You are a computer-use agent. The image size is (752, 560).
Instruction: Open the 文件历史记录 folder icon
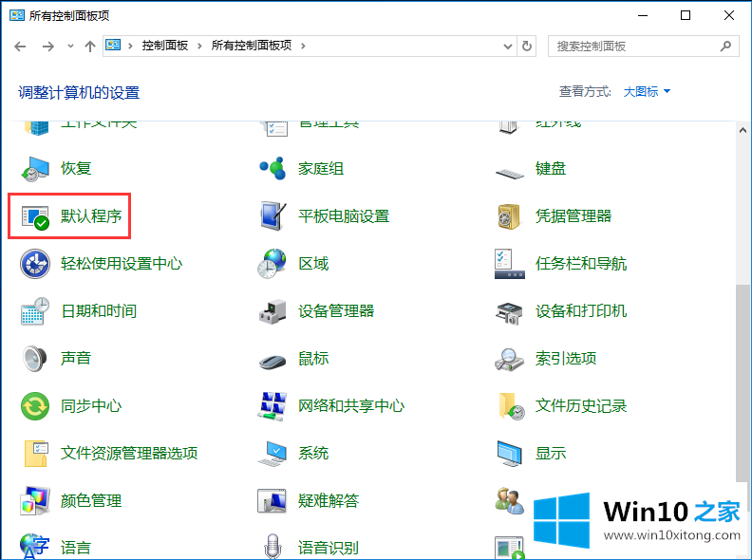pyautogui.click(x=511, y=406)
